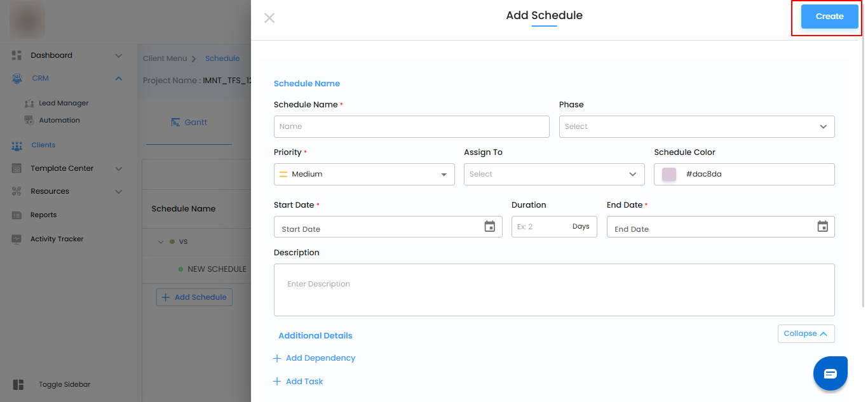Expand the Dashboard sidebar menu
This screenshot has width=868, height=402.
[118, 56]
